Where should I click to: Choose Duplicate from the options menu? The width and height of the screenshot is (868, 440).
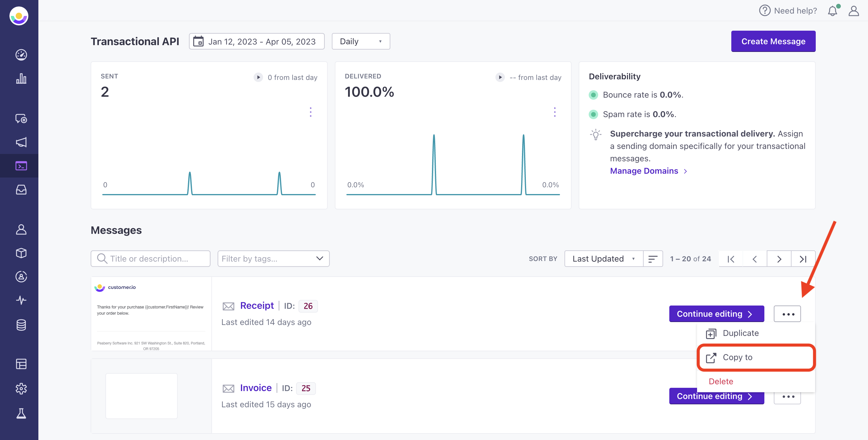740,333
